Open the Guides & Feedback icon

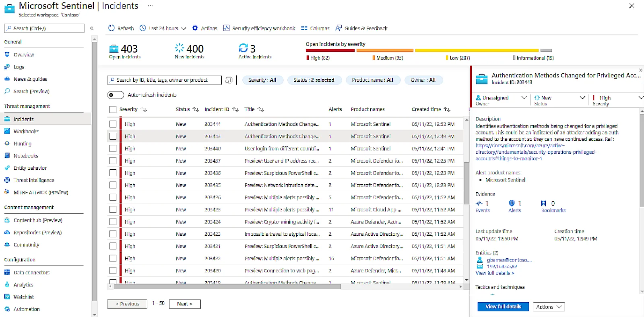pyautogui.click(x=339, y=28)
